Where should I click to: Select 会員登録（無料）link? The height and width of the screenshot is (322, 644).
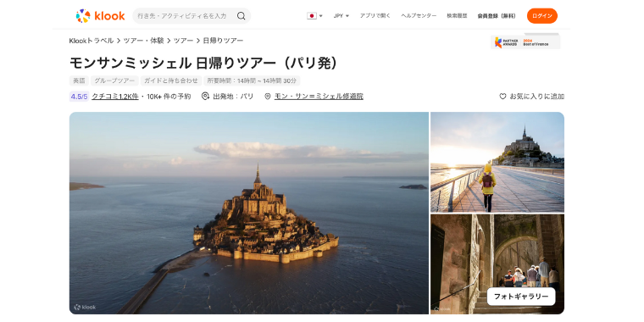pos(497,16)
